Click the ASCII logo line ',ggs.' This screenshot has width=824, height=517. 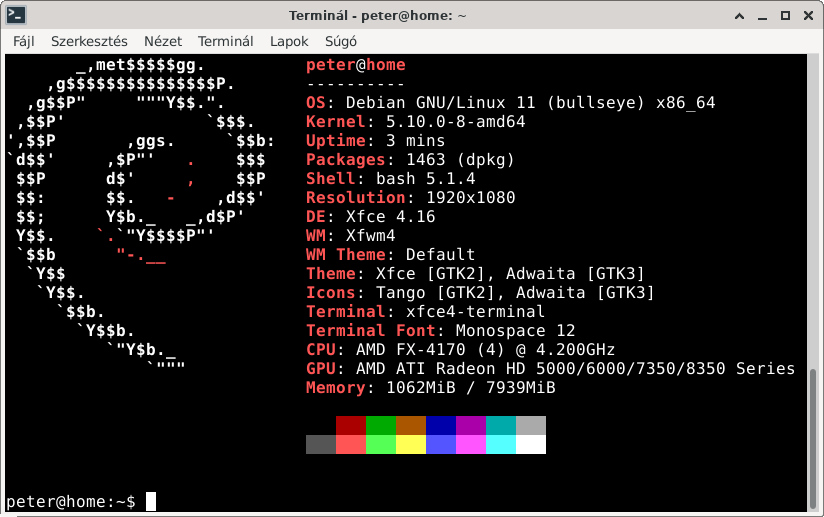150,141
